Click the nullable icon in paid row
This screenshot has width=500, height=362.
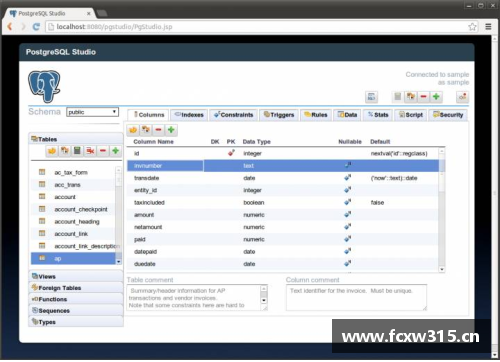tap(348, 239)
